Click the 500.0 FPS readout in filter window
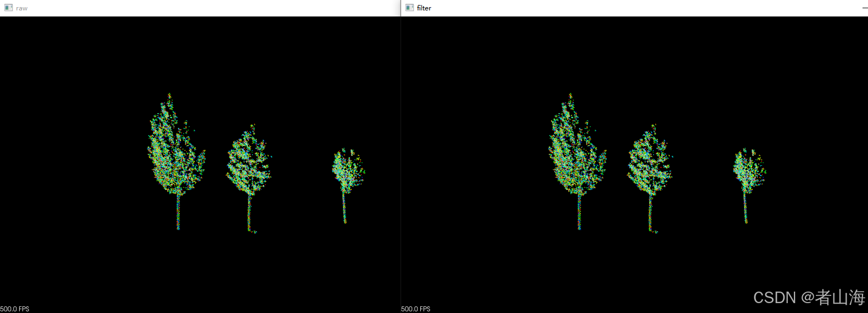The image size is (868, 313). [416, 309]
